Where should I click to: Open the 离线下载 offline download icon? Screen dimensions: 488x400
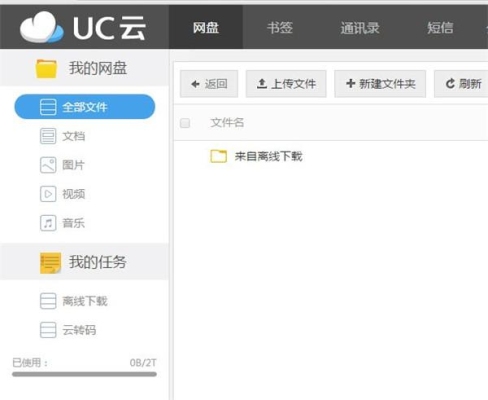click(48, 301)
